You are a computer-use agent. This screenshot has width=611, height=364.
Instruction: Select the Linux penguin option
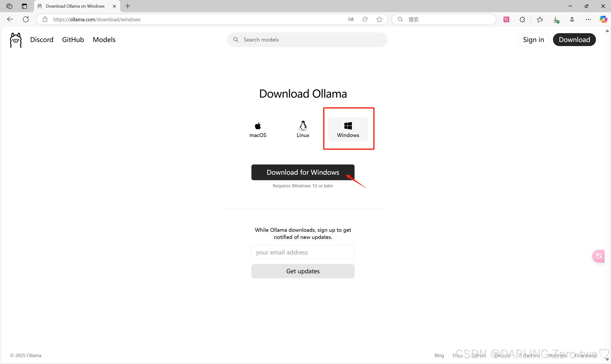(303, 130)
